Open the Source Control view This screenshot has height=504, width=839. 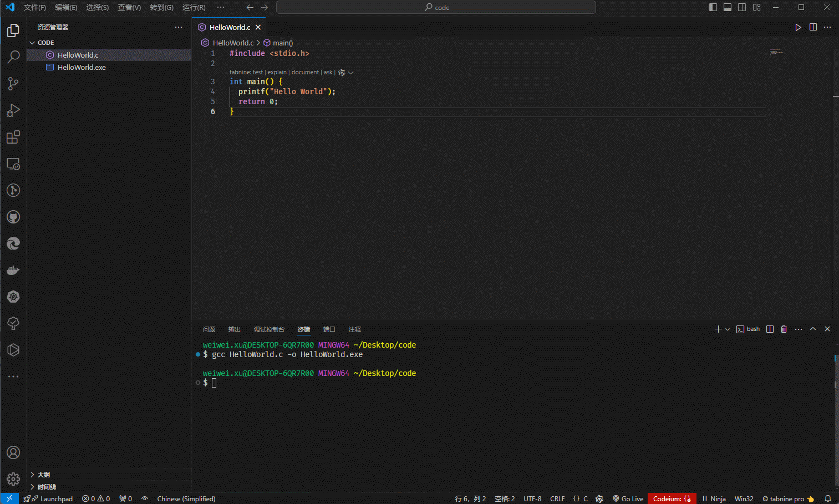[13, 84]
